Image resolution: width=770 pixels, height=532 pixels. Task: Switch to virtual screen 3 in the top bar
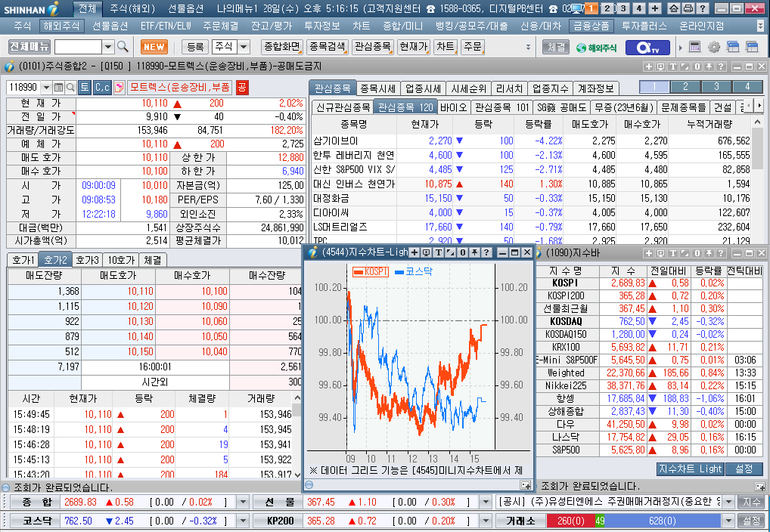pos(623,8)
